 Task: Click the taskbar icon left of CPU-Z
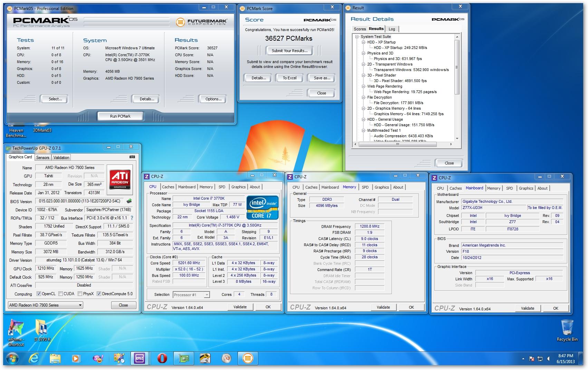(119, 359)
